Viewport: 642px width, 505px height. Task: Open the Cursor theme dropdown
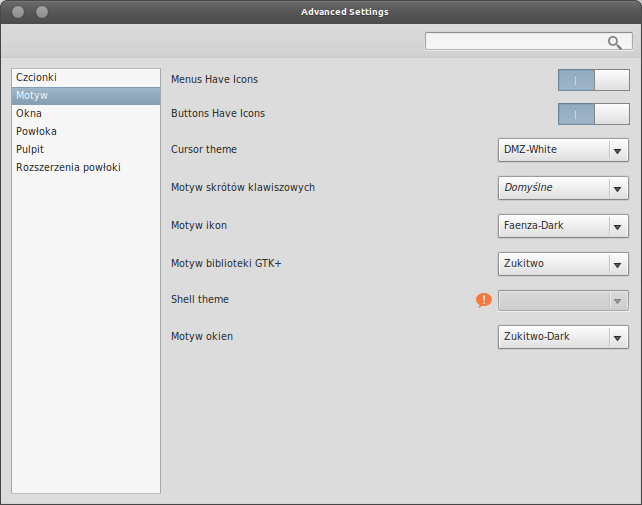[563, 150]
